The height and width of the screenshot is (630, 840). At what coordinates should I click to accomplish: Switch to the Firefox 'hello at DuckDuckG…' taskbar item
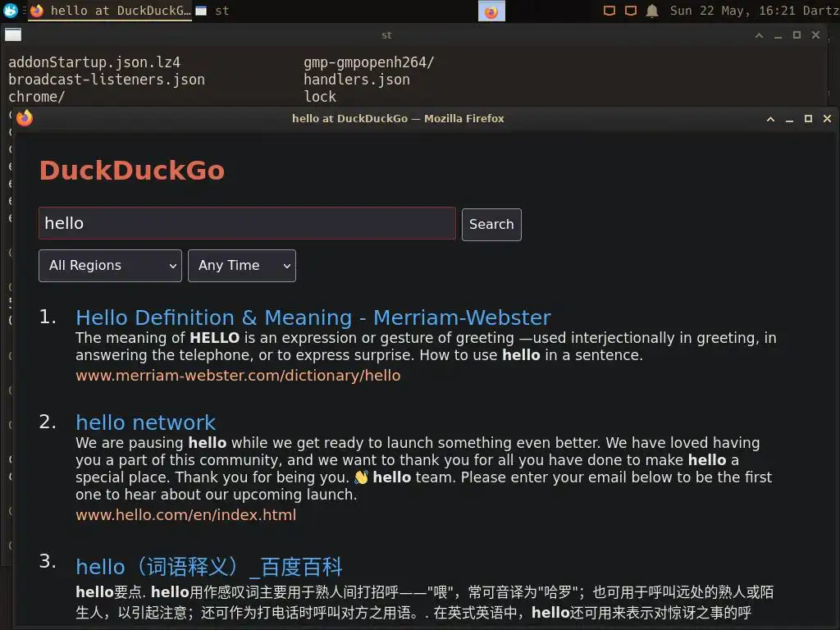coord(111,11)
